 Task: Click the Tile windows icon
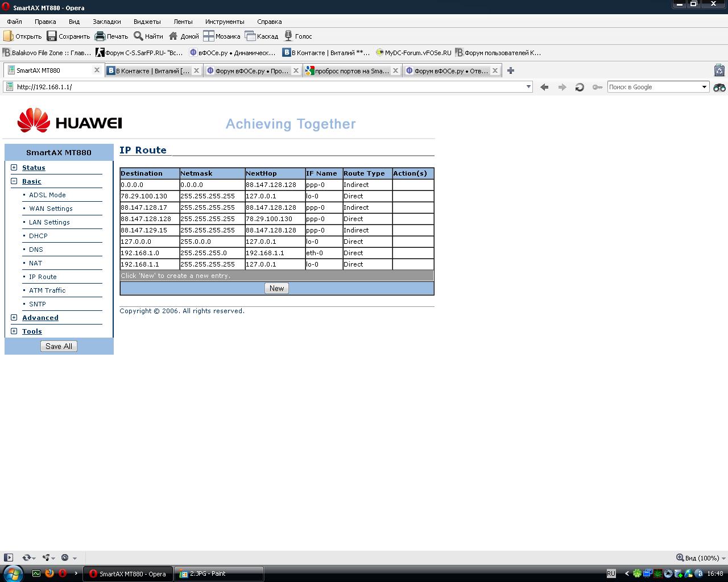(209, 36)
